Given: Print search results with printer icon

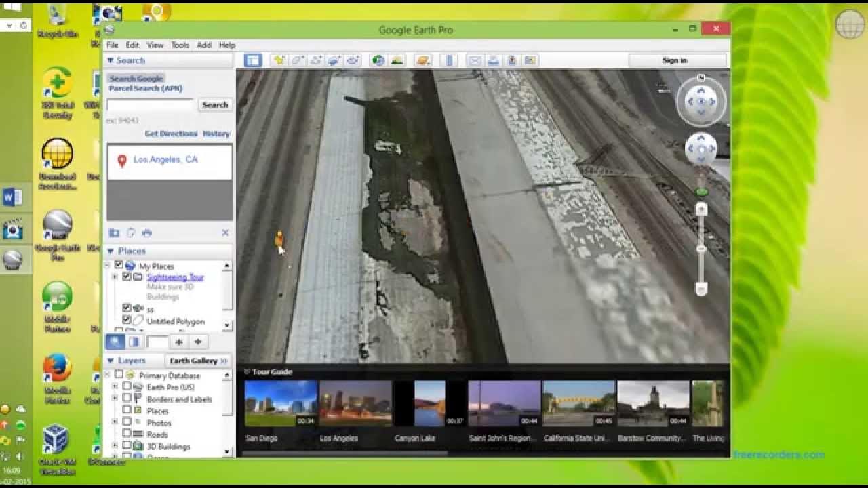Looking at the screenshot, I should coord(147,232).
